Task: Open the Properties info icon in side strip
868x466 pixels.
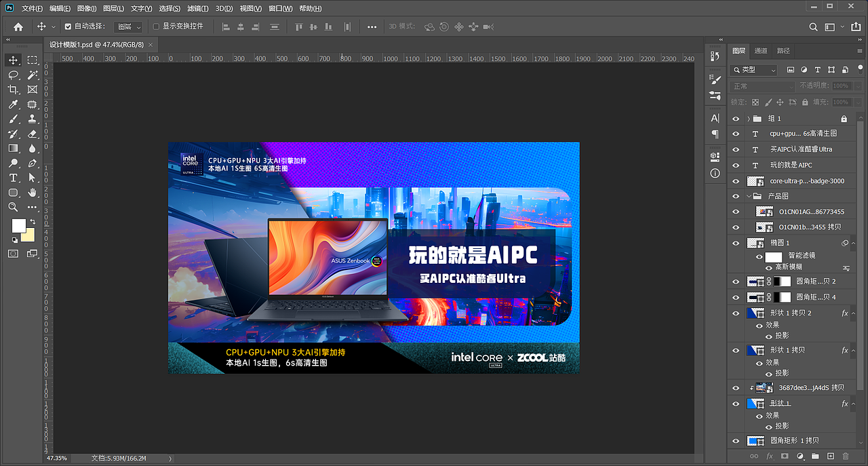Action: pyautogui.click(x=715, y=174)
